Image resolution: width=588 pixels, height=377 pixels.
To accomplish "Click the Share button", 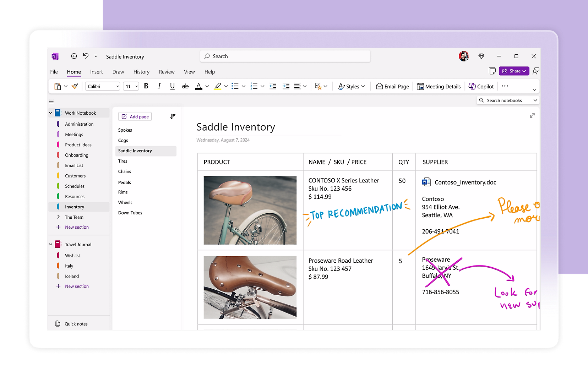I will [x=514, y=71].
